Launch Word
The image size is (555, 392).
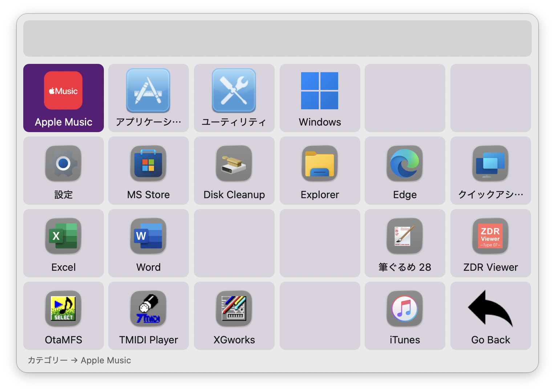pyautogui.click(x=149, y=243)
